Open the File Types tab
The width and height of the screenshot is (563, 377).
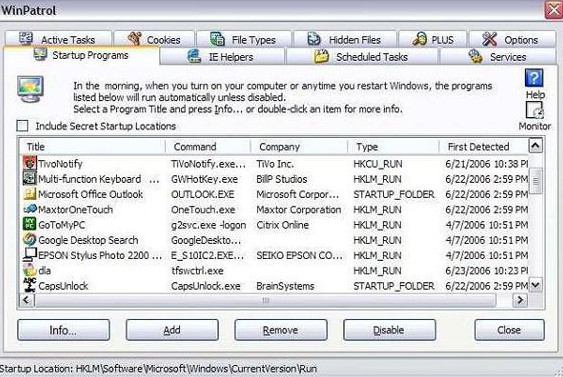pyautogui.click(x=244, y=39)
